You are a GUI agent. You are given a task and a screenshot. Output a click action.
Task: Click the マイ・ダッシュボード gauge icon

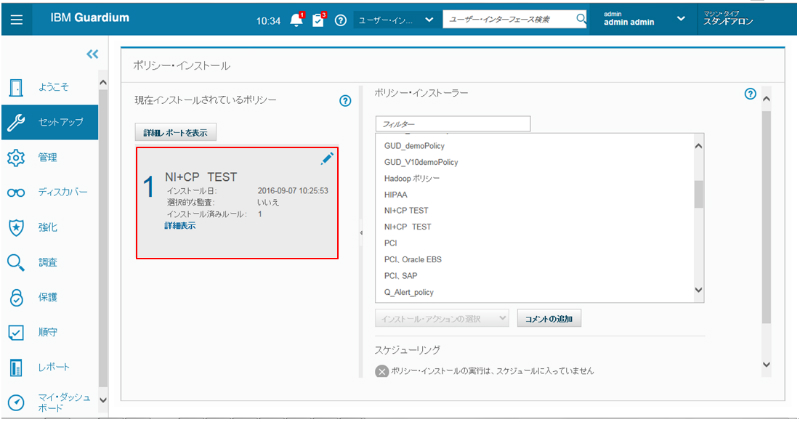coord(16,402)
